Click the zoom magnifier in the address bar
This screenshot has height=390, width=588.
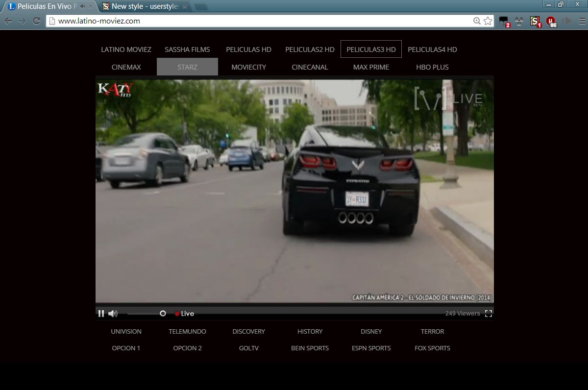click(477, 21)
